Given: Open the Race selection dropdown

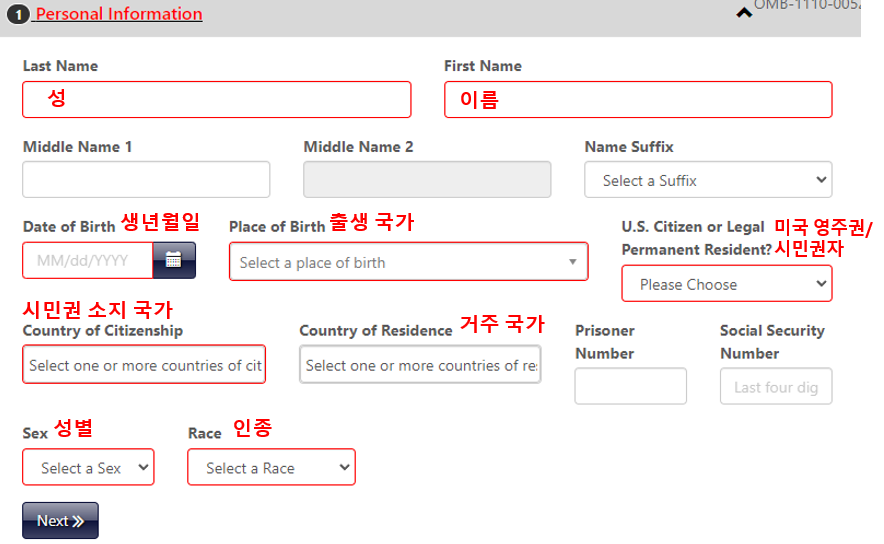Looking at the screenshot, I should (x=271, y=467).
